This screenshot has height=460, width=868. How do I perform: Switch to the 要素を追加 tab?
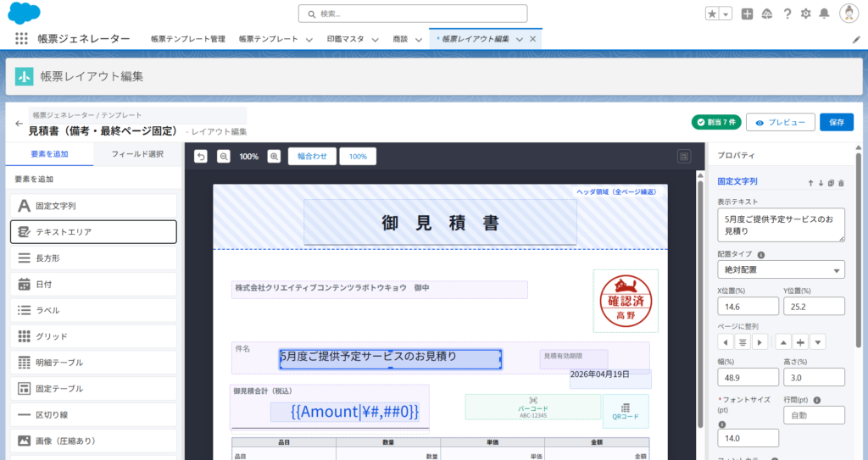pos(49,154)
